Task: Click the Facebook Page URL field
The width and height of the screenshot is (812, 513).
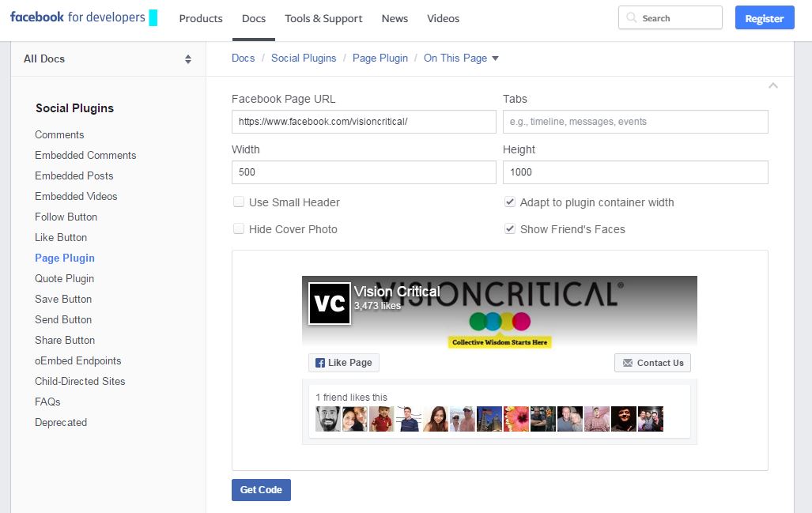Action: (364, 122)
